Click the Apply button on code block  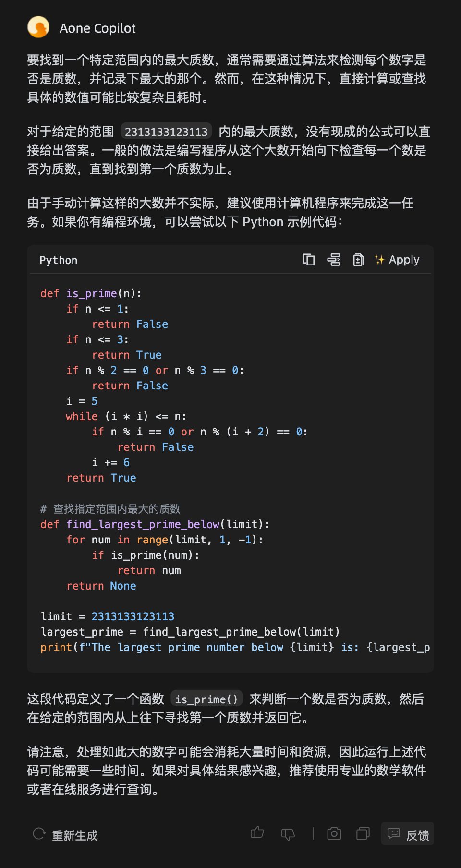click(397, 260)
